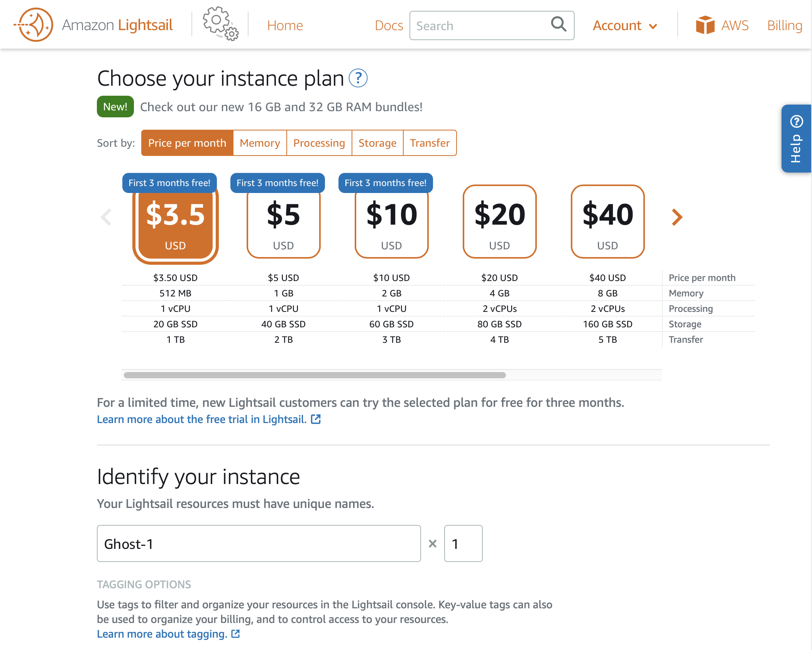Open the settings gear icon
This screenshot has width=812, height=650.
(x=218, y=25)
